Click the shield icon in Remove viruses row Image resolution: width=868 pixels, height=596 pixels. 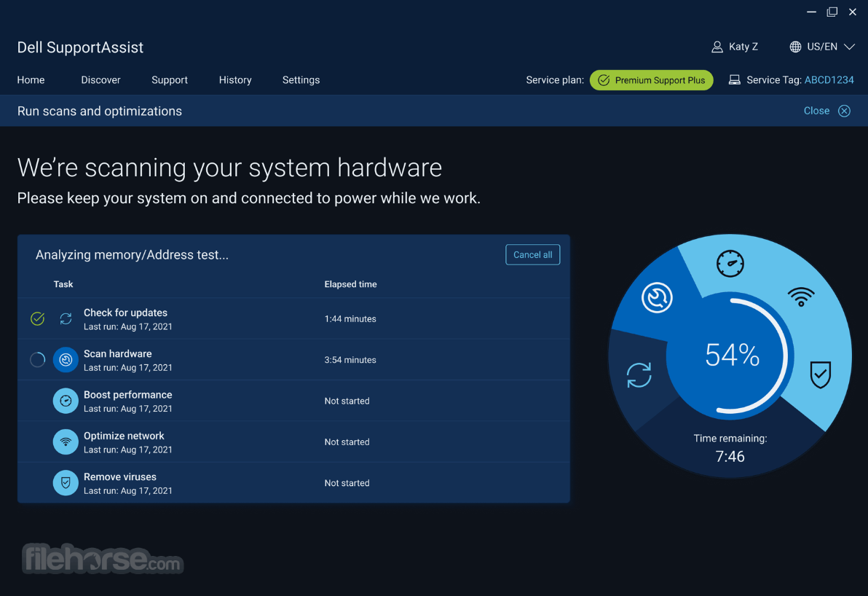pos(66,483)
